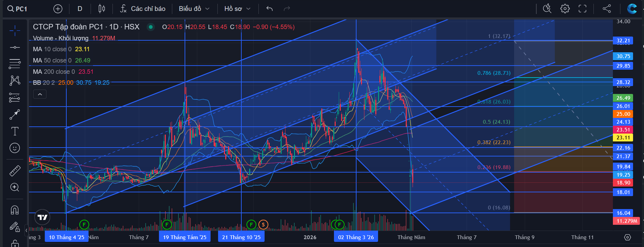Click the 0 (16.08) Fibonacci label
The width and height of the screenshot is (644, 247).
[x=499, y=208]
